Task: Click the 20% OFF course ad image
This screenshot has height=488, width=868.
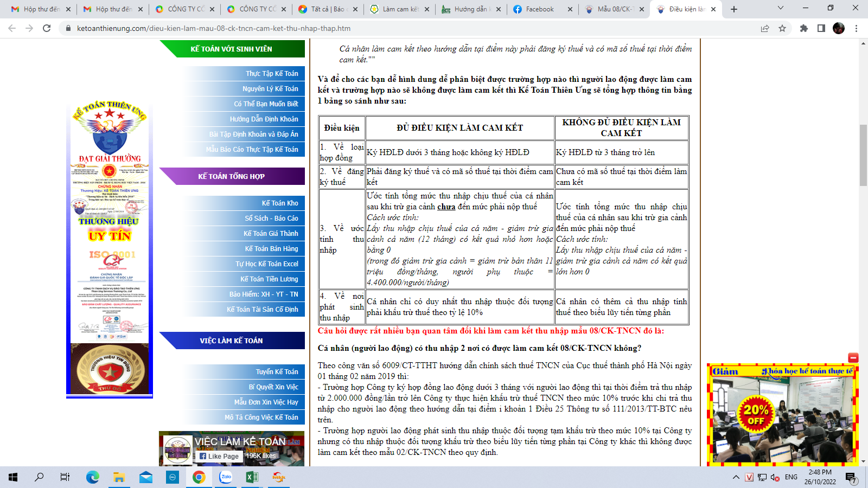Action: 783,415
